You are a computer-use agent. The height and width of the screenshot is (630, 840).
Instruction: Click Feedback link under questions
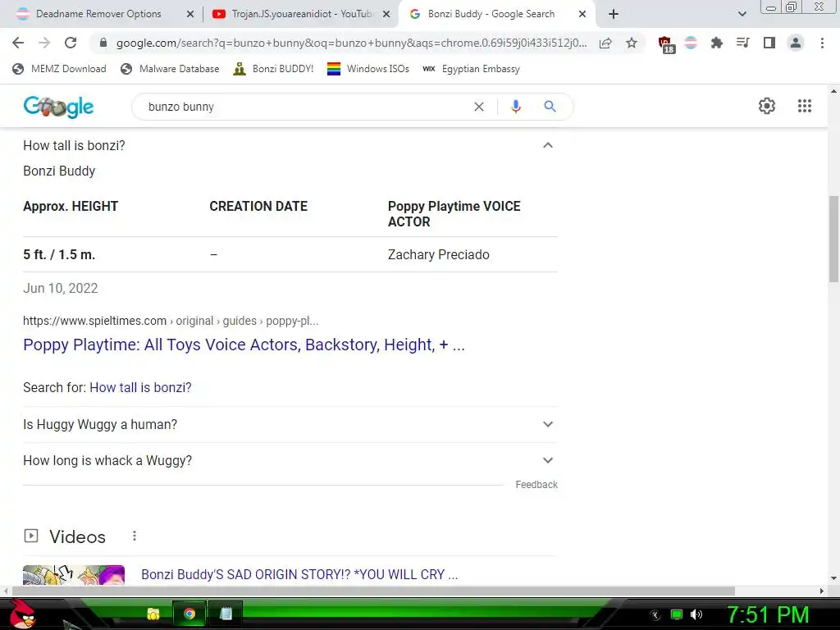[x=536, y=484]
